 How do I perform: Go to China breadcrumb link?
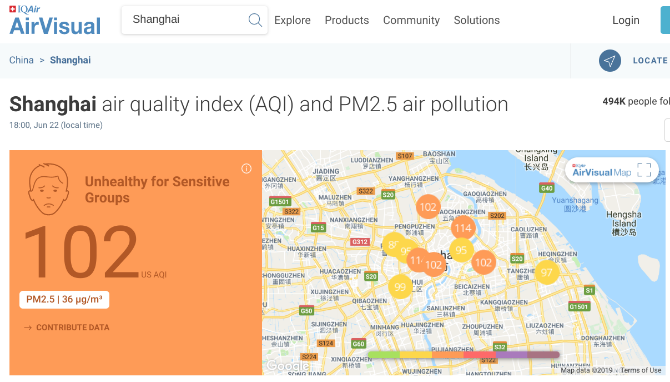(x=21, y=60)
